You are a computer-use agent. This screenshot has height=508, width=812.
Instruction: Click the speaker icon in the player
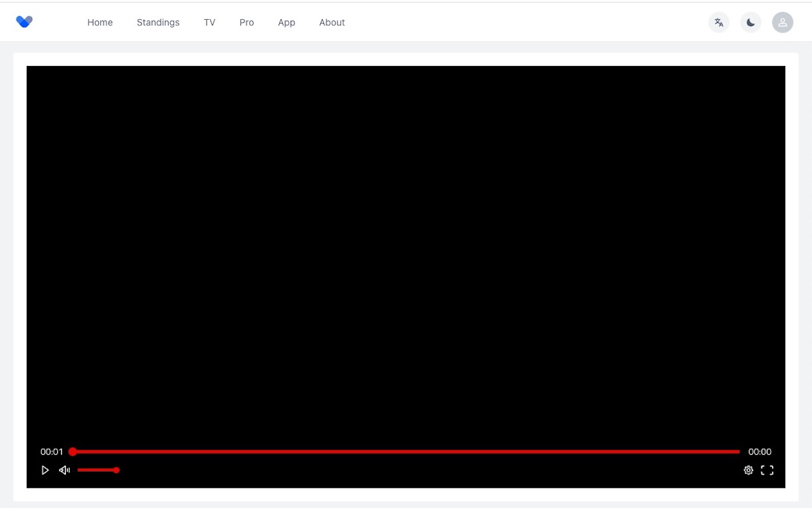(63, 470)
